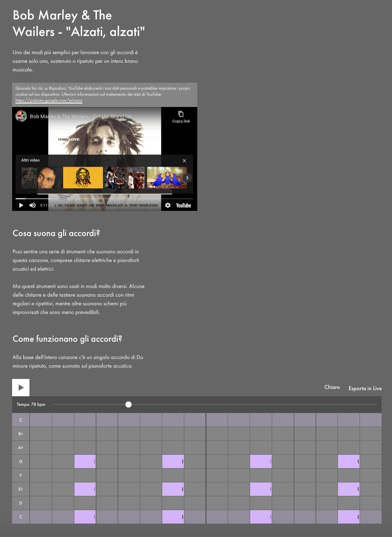The height and width of the screenshot is (537, 392).
Task: Click heading Cosa suona gli accordi?
Action: pyautogui.click(x=56, y=233)
